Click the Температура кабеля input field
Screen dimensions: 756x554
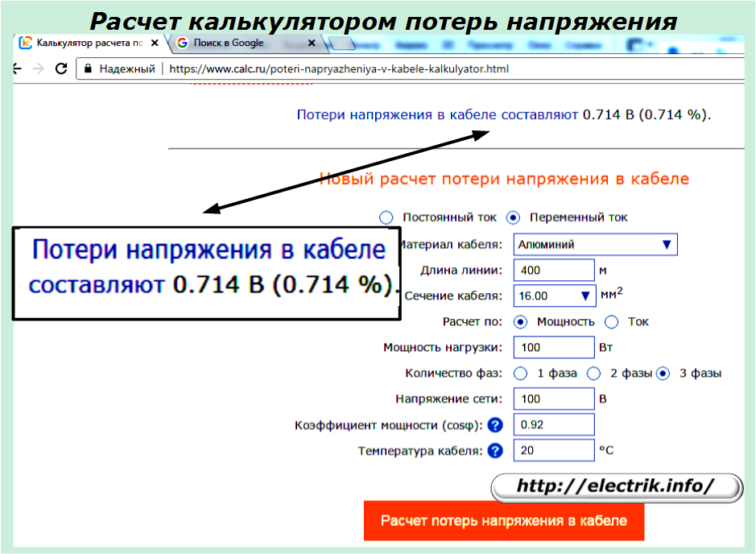(x=553, y=450)
